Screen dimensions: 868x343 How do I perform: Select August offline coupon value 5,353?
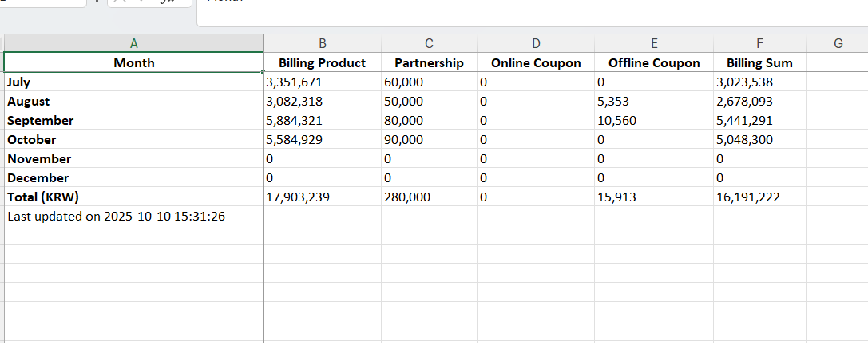click(653, 101)
